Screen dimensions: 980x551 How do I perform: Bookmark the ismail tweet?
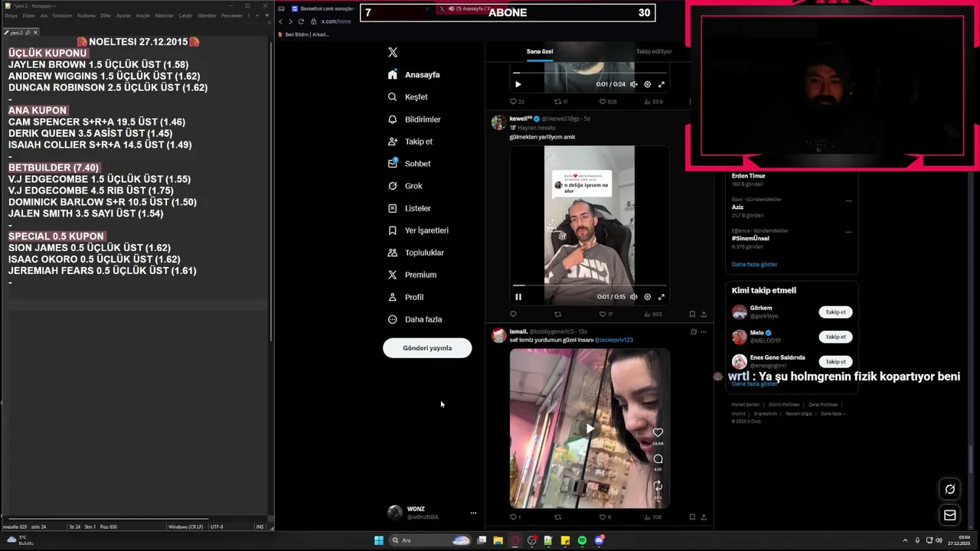692,517
